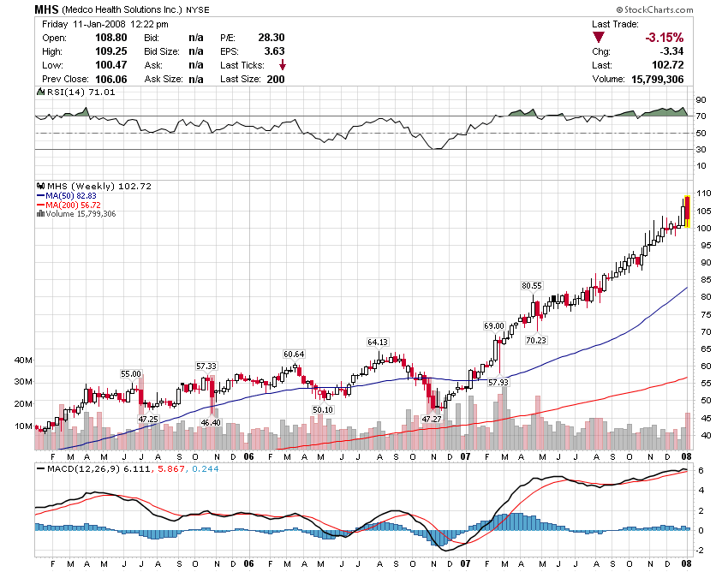Click the NYSE exchange label
This screenshot has width=728, height=572.
point(198,9)
